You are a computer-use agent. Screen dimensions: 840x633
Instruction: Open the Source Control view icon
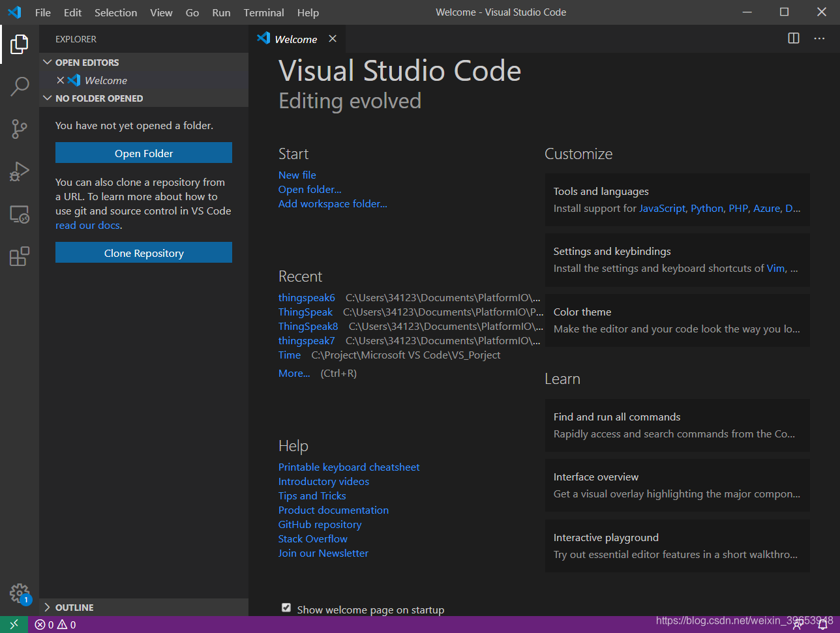pyautogui.click(x=20, y=129)
